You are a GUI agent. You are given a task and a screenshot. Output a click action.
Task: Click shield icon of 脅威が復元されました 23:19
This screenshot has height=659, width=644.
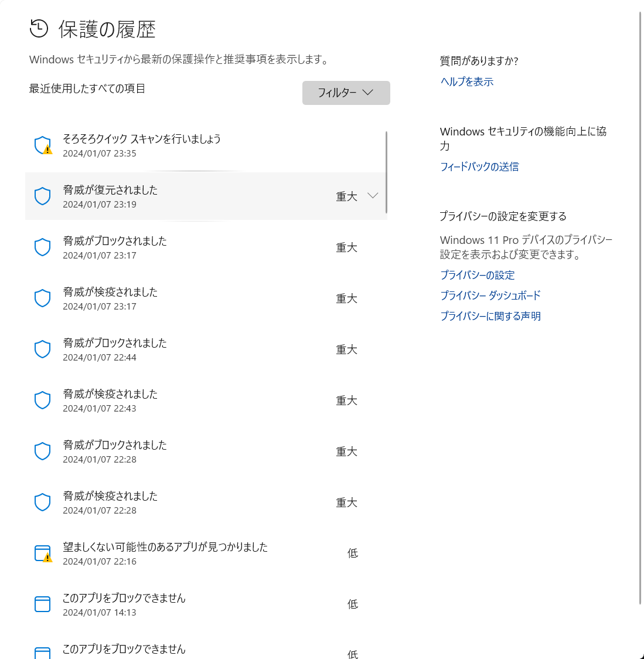[x=42, y=196]
